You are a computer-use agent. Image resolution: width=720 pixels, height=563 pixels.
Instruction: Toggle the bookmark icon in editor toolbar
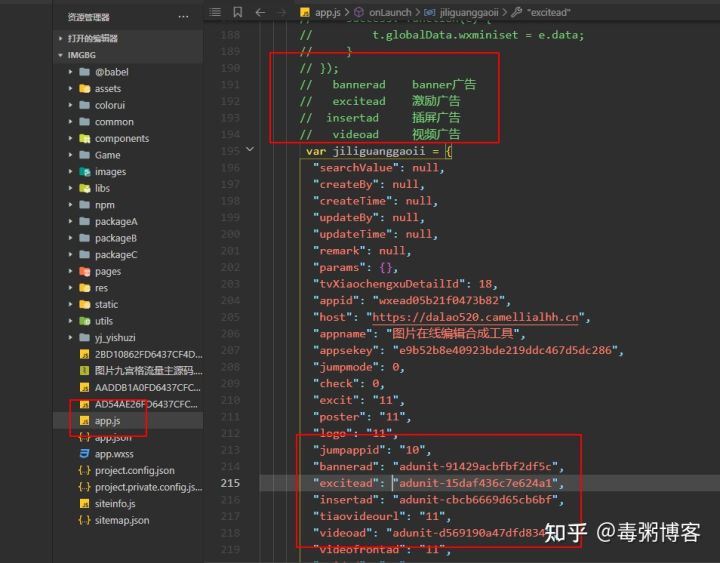(237, 12)
